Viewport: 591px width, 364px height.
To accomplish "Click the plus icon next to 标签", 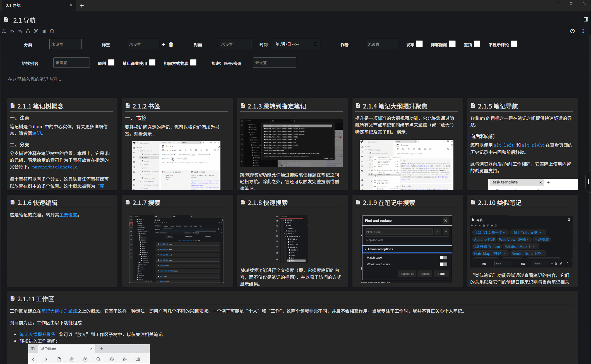I will (163, 45).
